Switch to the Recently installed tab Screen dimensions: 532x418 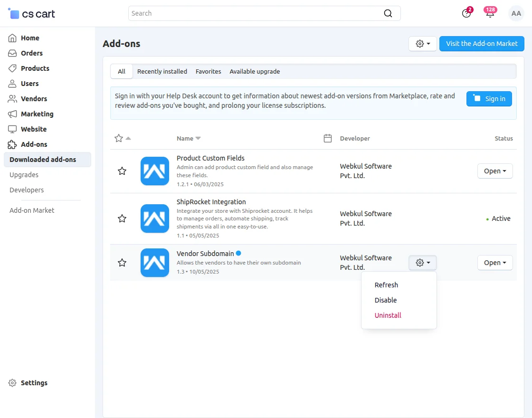tap(162, 71)
